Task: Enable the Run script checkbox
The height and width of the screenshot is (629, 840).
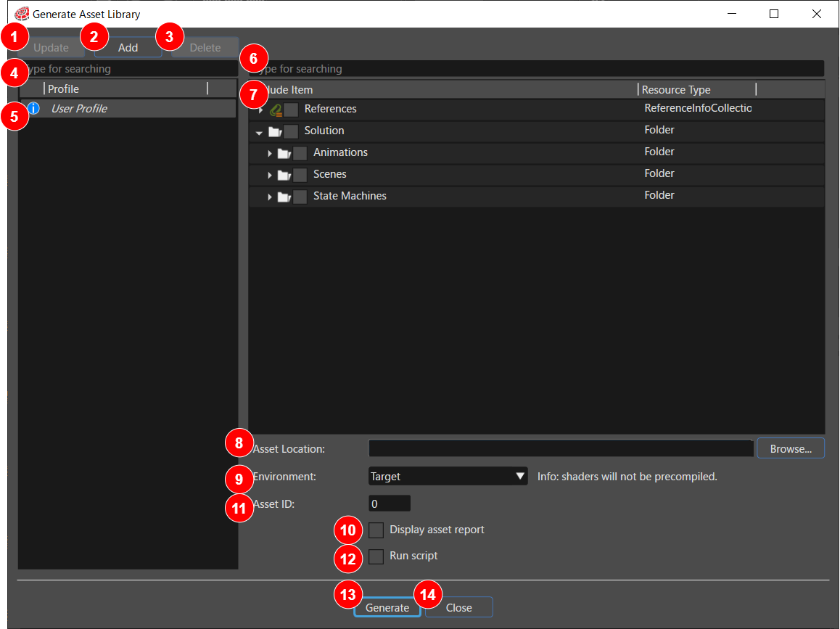Action: (x=376, y=556)
